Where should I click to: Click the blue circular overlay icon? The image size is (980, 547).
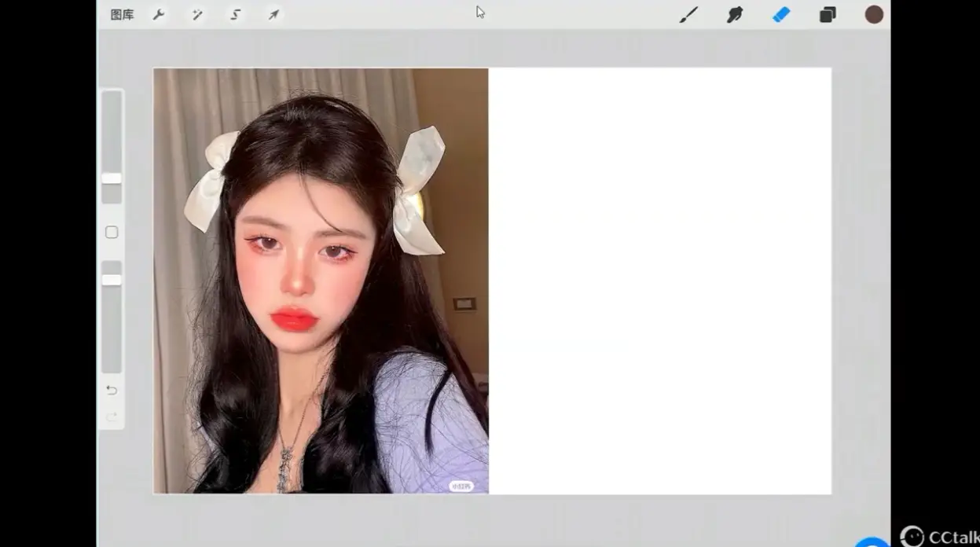(x=871, y=541)
